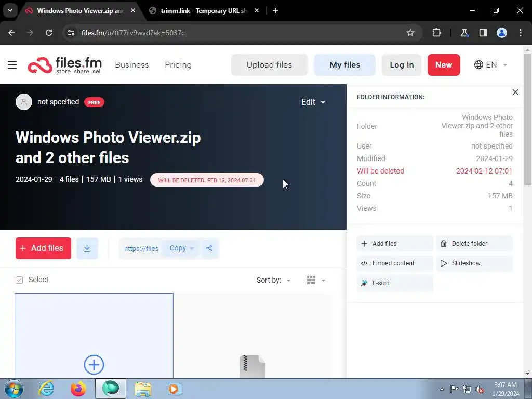Open the EN language dropdown
This screenshot has height=399, width=532.
[490, 64]
